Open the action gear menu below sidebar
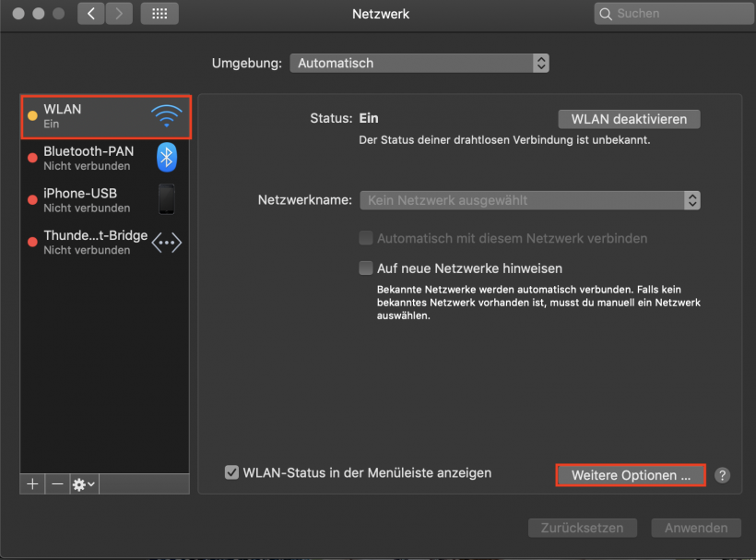Viewport: 756px width, 560px height. pos(79,483)
